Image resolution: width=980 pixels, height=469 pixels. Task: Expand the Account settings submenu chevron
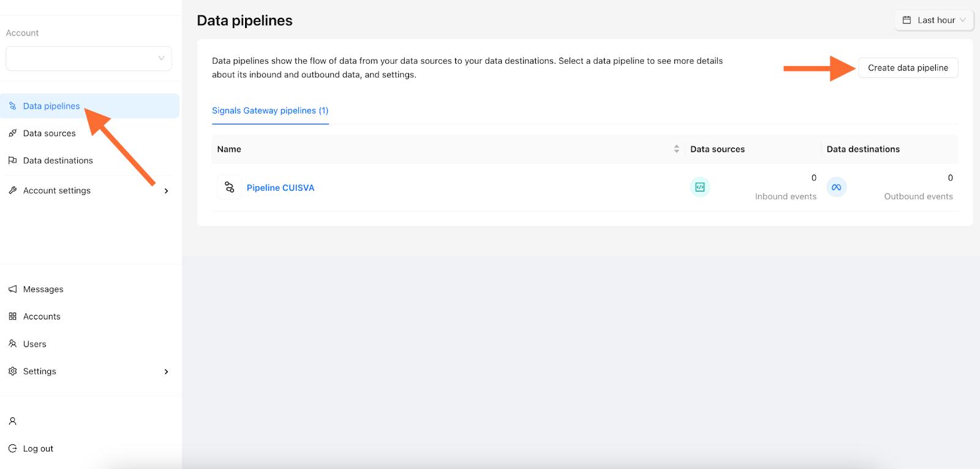click(167, 191)
